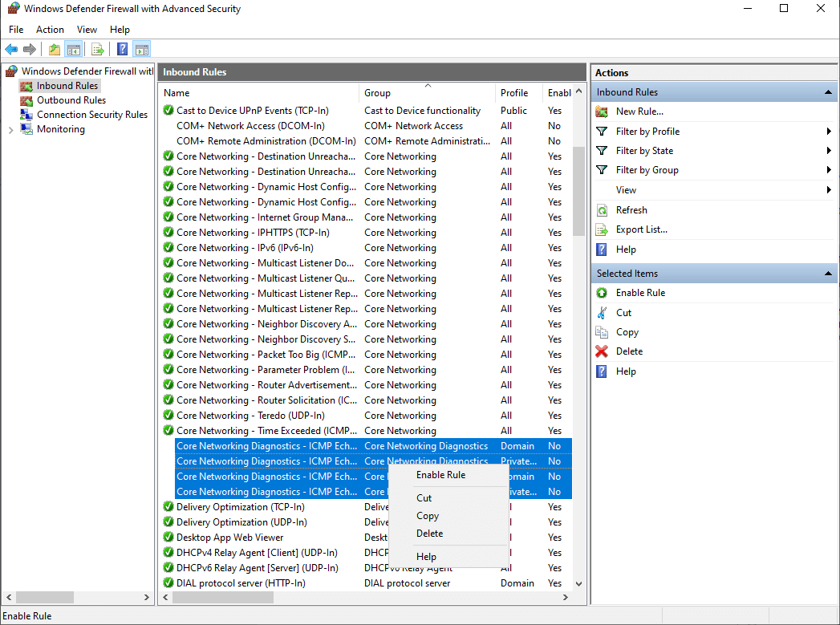Open the Filter by State submenu arrow
This screenshot has width=840, height=625.
click(x=829, y=151)
